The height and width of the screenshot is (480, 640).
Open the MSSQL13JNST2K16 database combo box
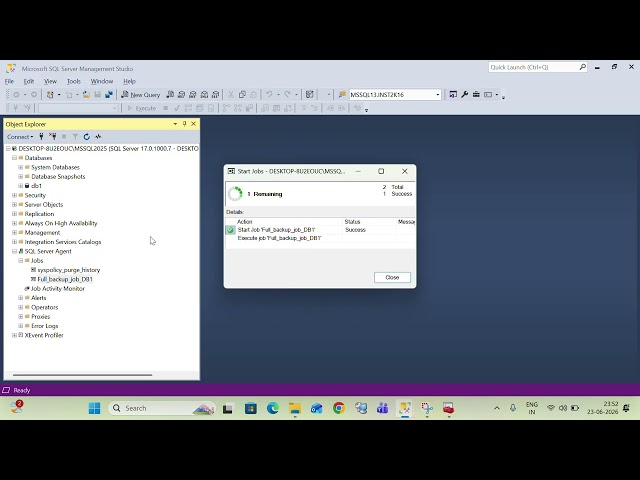coord(395,95)
